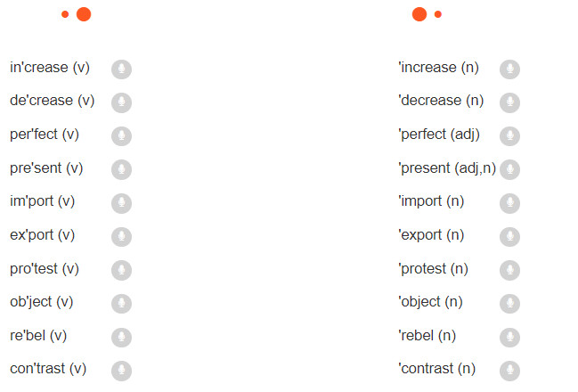The image size is (578, 392).
Task: Click mic icon next to 'perfect (adj)
Action: pos(509,136)
